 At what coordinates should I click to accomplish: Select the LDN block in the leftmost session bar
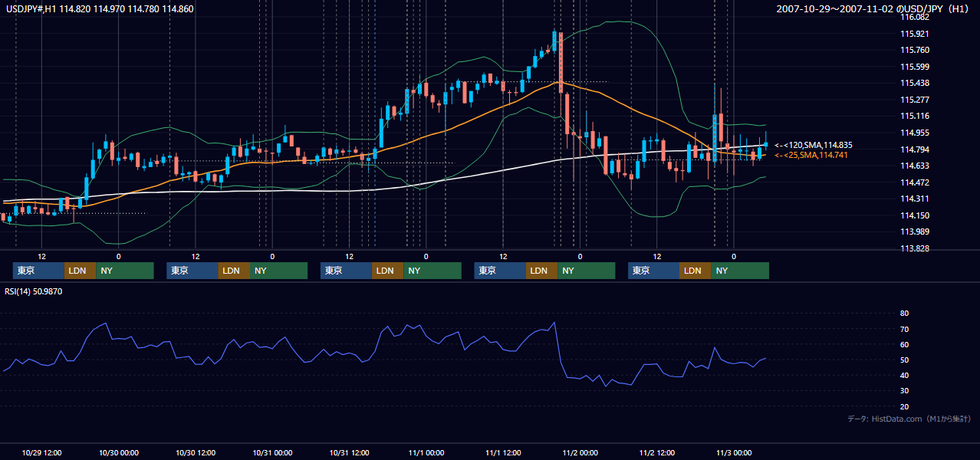point(80,271)
